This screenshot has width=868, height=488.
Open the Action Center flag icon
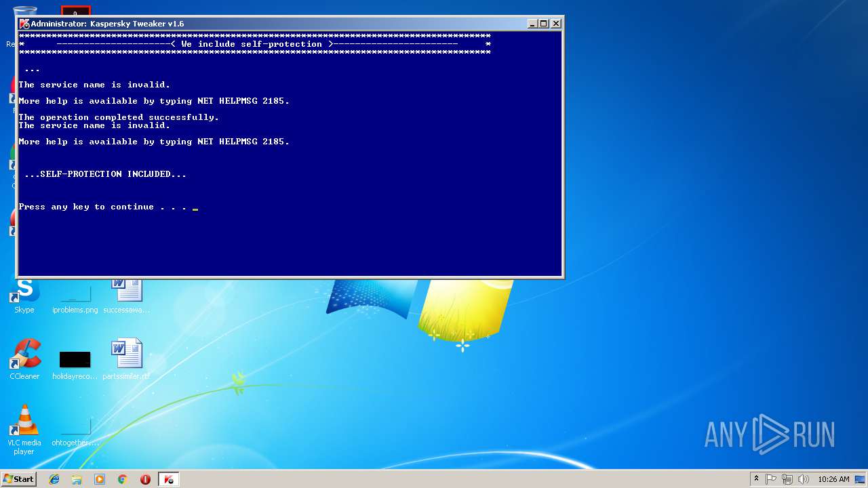[771, 479]
